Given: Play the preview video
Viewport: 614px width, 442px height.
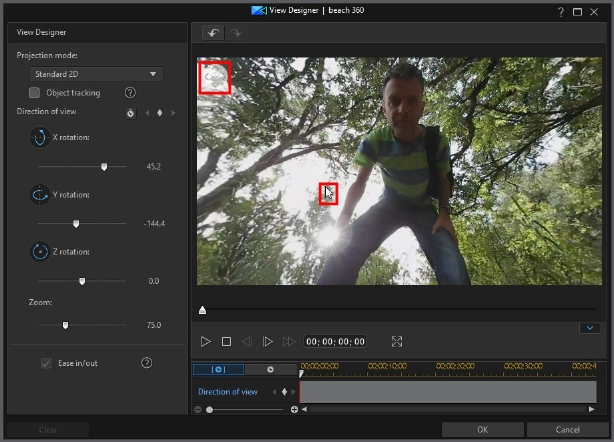Looking at the screenshot, I should (x=205, y=341).
